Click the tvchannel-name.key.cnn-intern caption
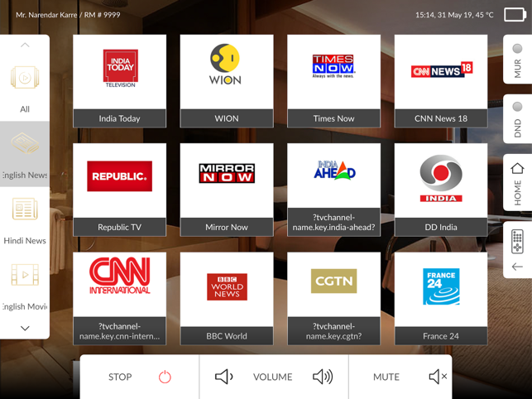Image resolution: width=532 pixels, height=399 pixels. [119, 331]
